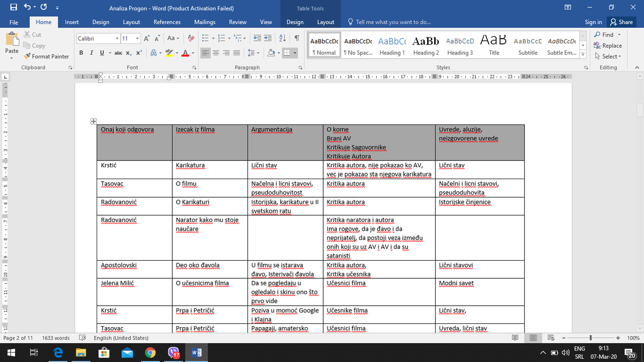Clear all formatting with the eraser icon
The image size is (644, 362).
pos(191,39)
